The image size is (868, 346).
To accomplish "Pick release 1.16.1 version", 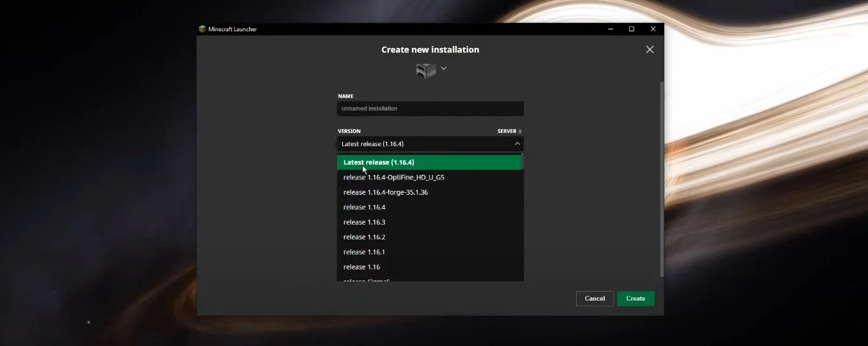I will point(429,252).
